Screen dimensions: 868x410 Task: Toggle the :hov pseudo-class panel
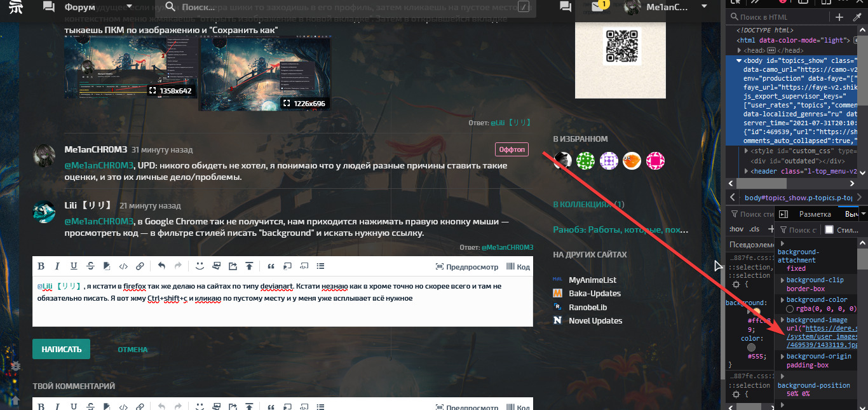tap(736, 229)
